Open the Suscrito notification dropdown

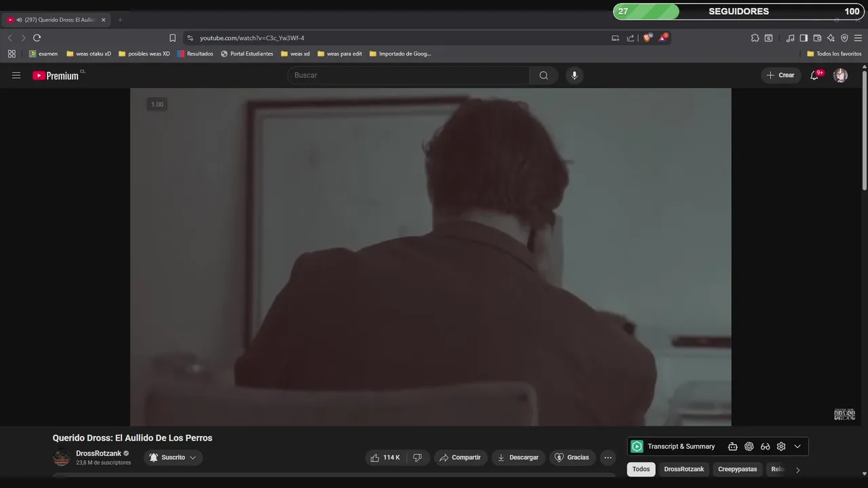pos(173,457)
